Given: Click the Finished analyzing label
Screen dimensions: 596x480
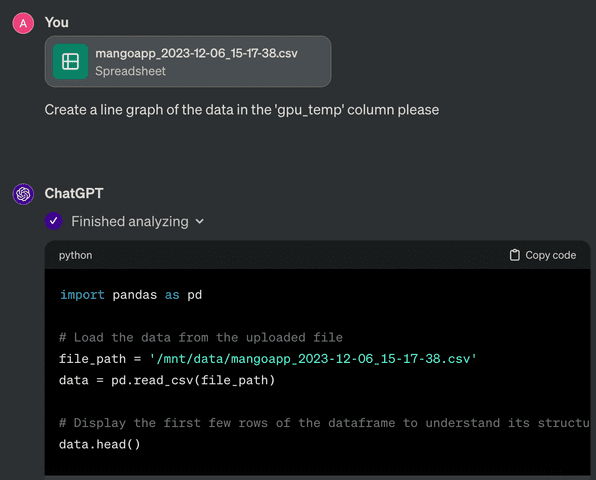Looking at the screenshot, I should pyautogui.click(x=130, y=222).
